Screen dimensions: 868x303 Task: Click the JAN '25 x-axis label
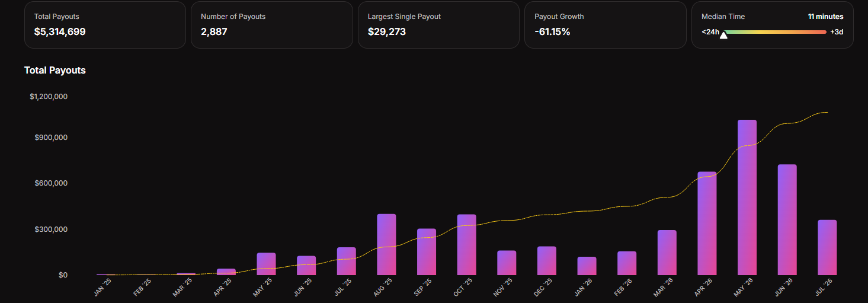coord(102,288)
